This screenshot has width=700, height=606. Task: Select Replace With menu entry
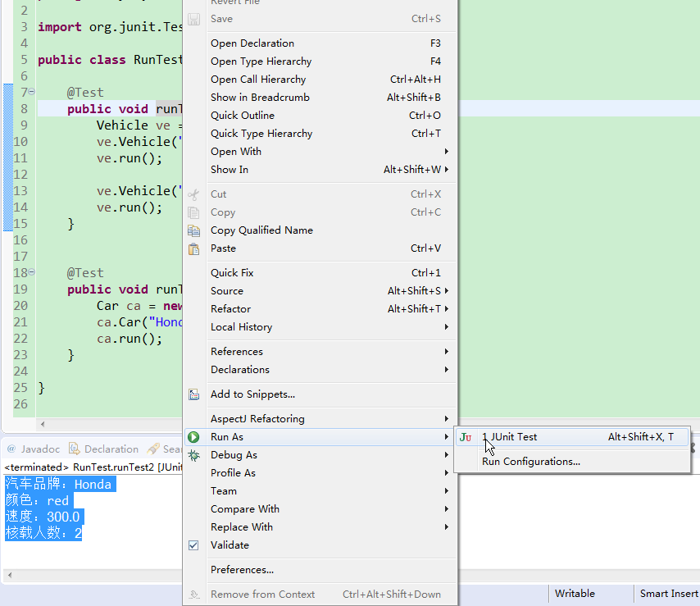[320, 527]
